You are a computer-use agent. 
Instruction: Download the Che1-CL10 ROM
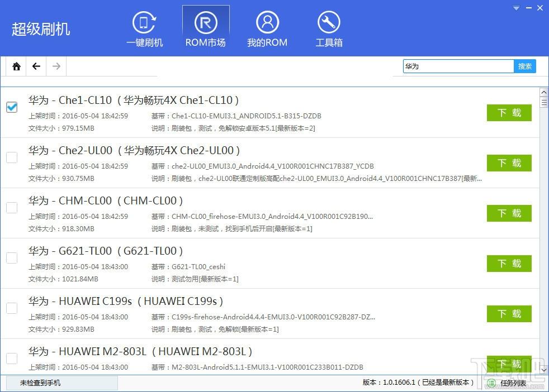coord(509,113)
